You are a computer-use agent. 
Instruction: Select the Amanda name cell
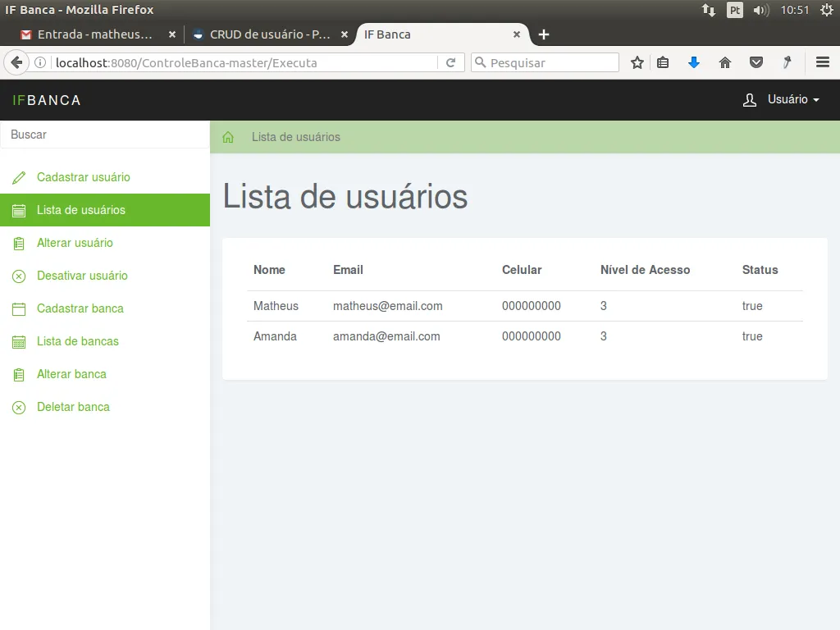[x=275, y=336]
